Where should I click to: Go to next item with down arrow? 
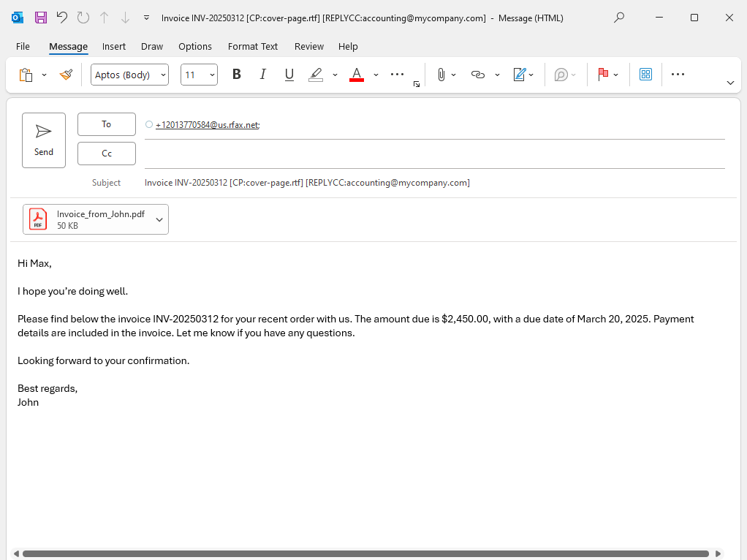(125, 18)
